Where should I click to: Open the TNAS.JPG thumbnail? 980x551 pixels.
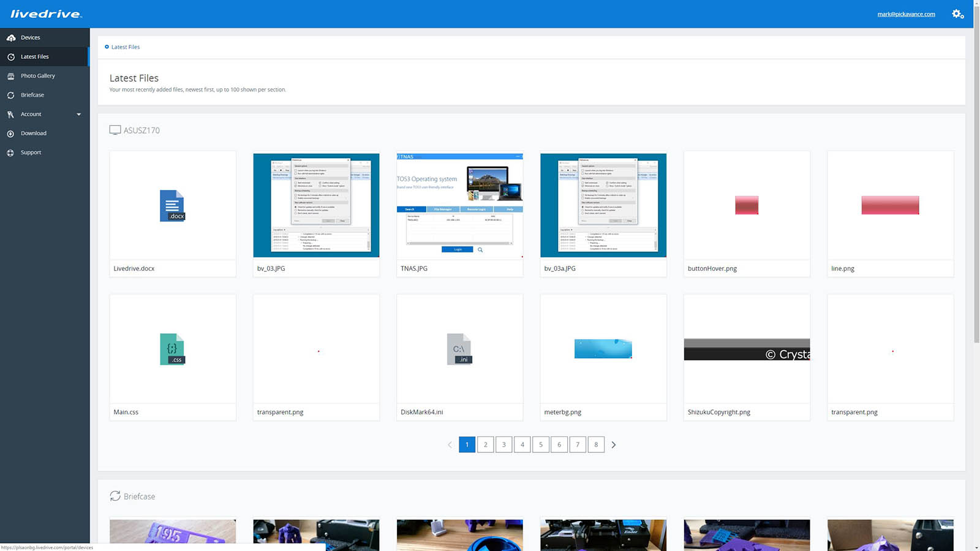(459, 205)
